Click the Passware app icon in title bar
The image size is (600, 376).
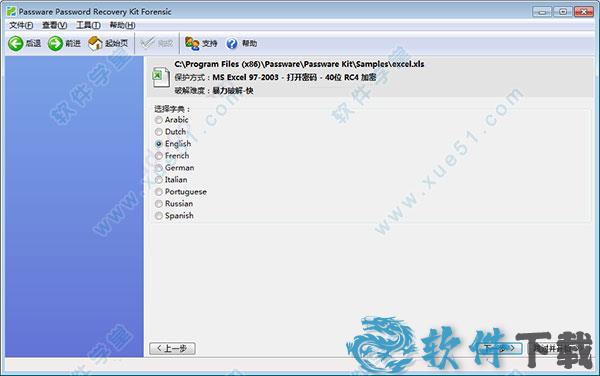(11, 11)
